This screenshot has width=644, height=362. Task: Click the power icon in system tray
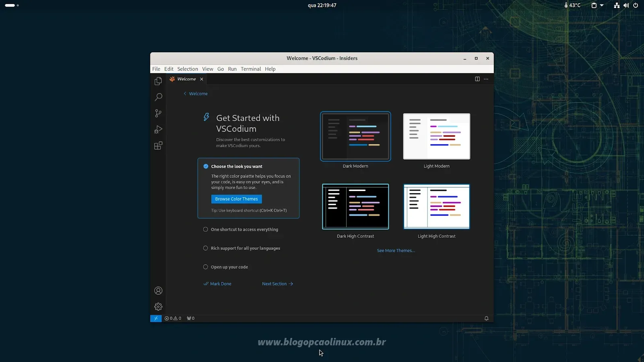[x=636, y=5]
